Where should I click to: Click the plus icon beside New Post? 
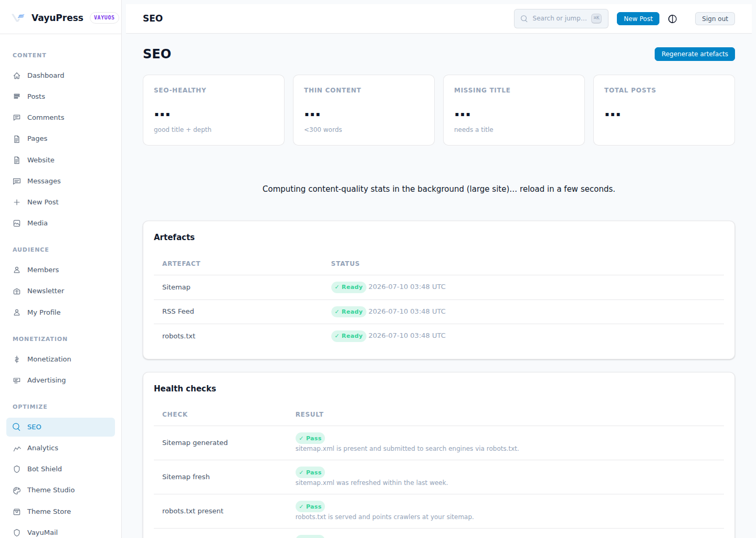pyautogui.click(x=17, y=202)
